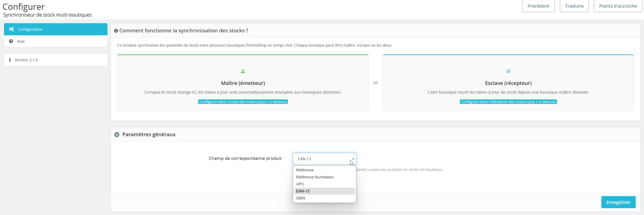The image size is (644, 215).
Task: Click the bidirectional exchange arrows icon
Action: tap(376, 83)
